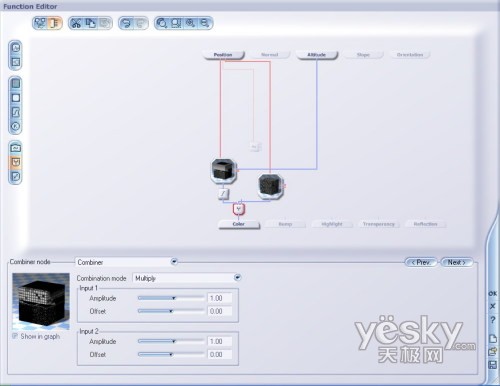Click the Cut scissors icon in toolbar

(76, 23)
